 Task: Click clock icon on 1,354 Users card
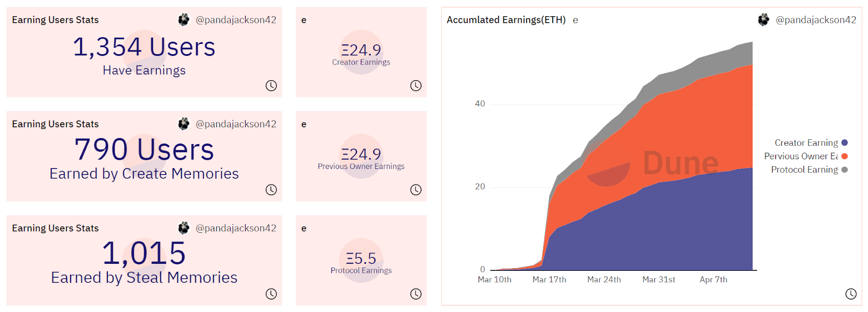click(x=271, y=86)
